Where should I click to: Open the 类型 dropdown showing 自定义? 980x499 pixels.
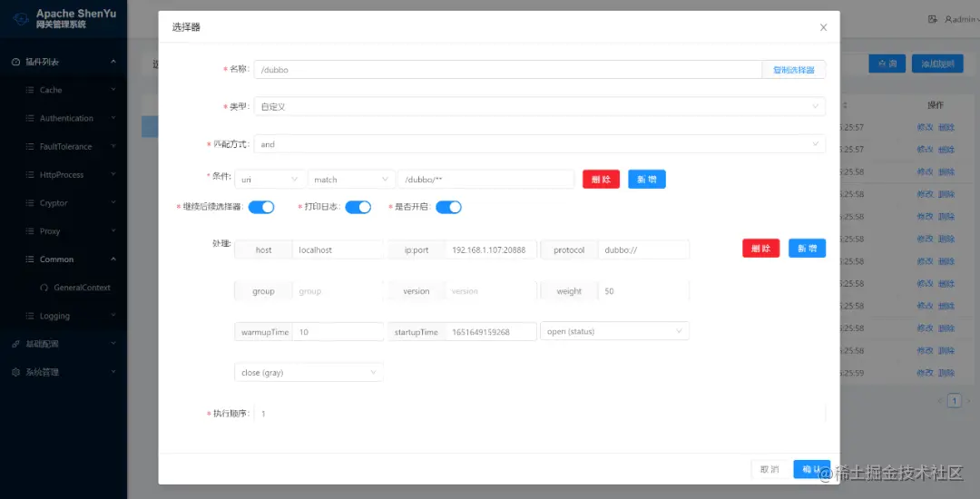pyautogui.click(x=539, y=107)
